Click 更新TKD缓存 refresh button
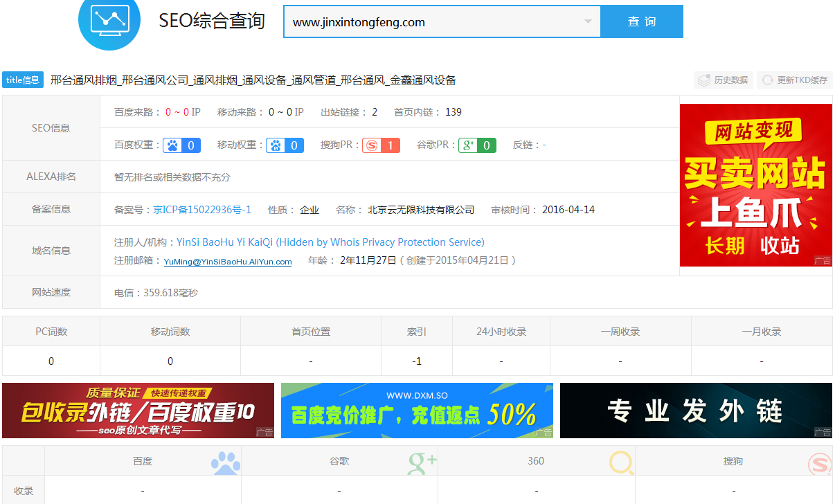835x504 pixels. point(795,80)
